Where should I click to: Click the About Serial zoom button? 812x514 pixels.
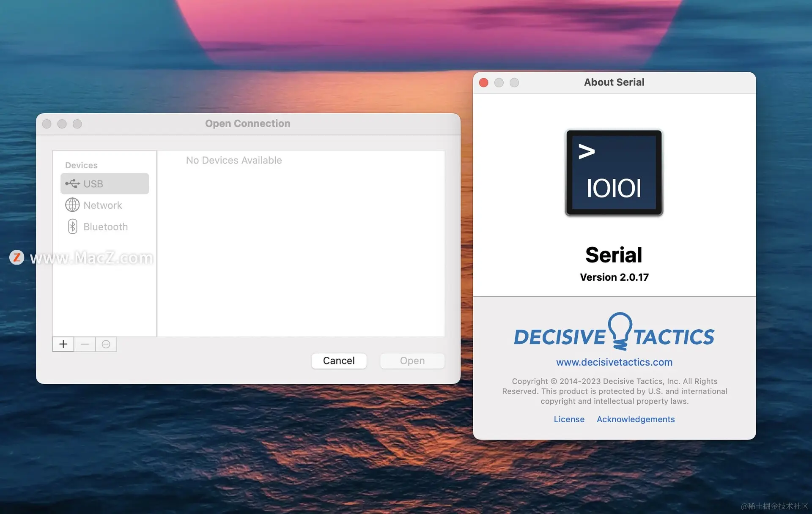pos(514,82)
